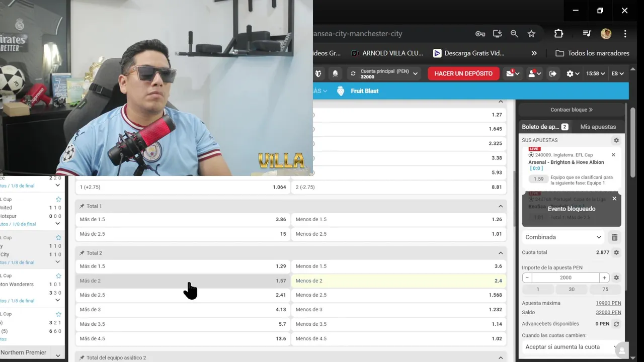Screen dimensions: 644x362
Task: Remove the blocked Benfica event
Action: (x=614, y=199)
